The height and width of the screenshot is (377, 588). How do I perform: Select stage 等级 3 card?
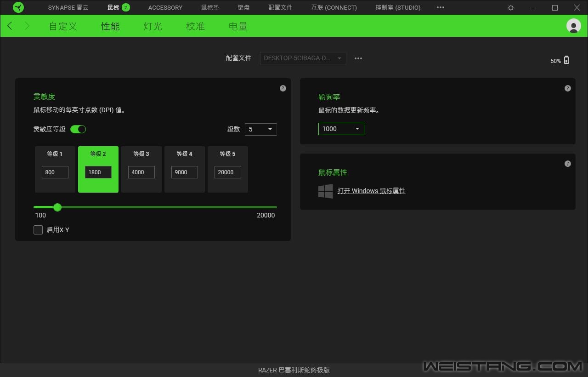click(141, 169)
